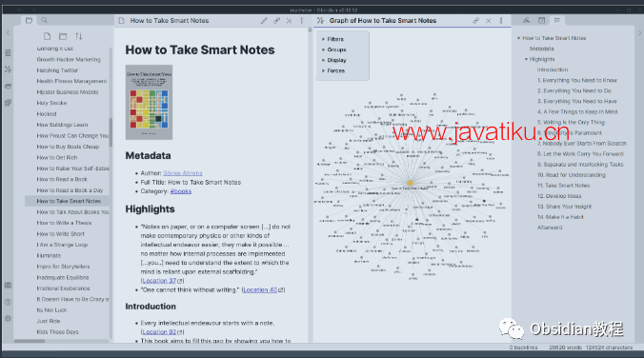Expand the Forces section in graph

[x=333, y=71]
